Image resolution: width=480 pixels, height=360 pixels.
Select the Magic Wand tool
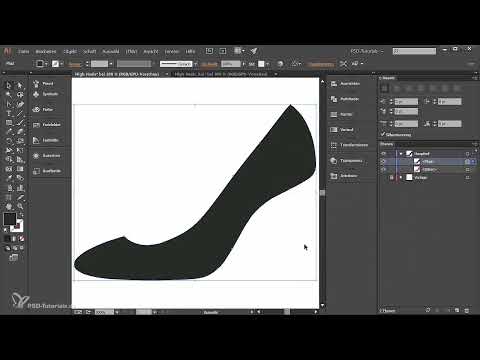click(9, 95)
